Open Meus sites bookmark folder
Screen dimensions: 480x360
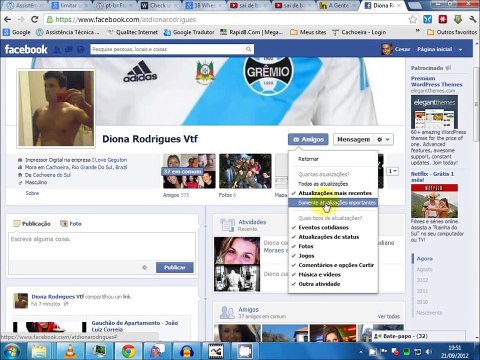308,32
